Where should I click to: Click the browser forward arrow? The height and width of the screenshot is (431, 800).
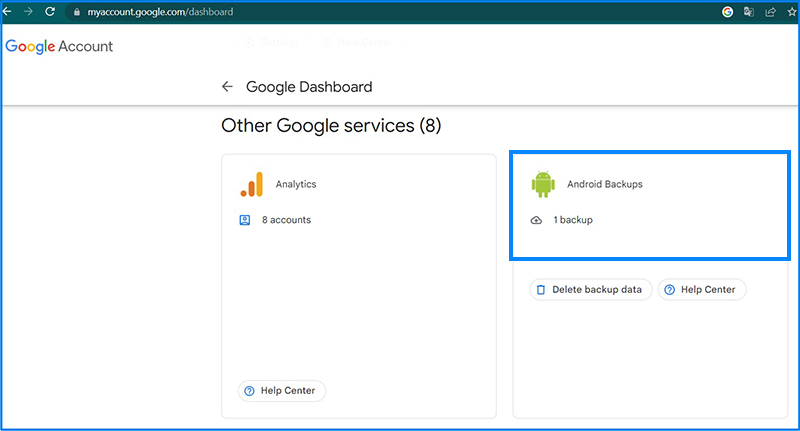28,11
